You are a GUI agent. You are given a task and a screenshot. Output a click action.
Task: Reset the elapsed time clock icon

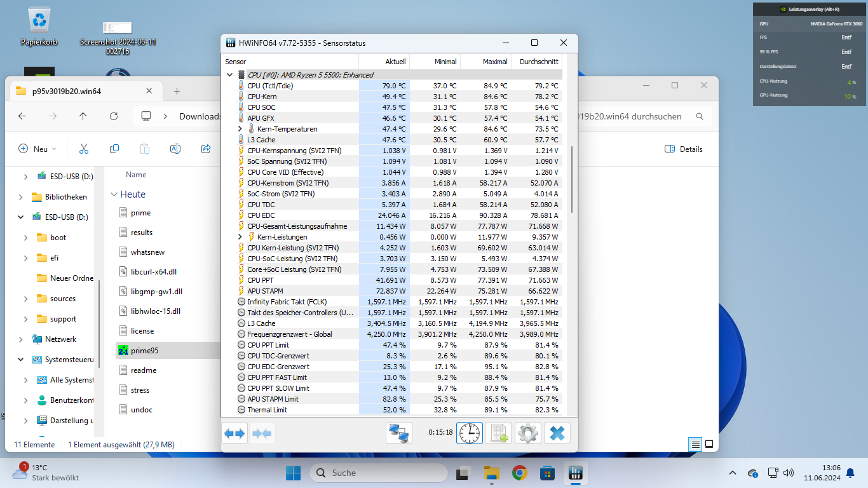pyautogui.click(x=470, y=433)
